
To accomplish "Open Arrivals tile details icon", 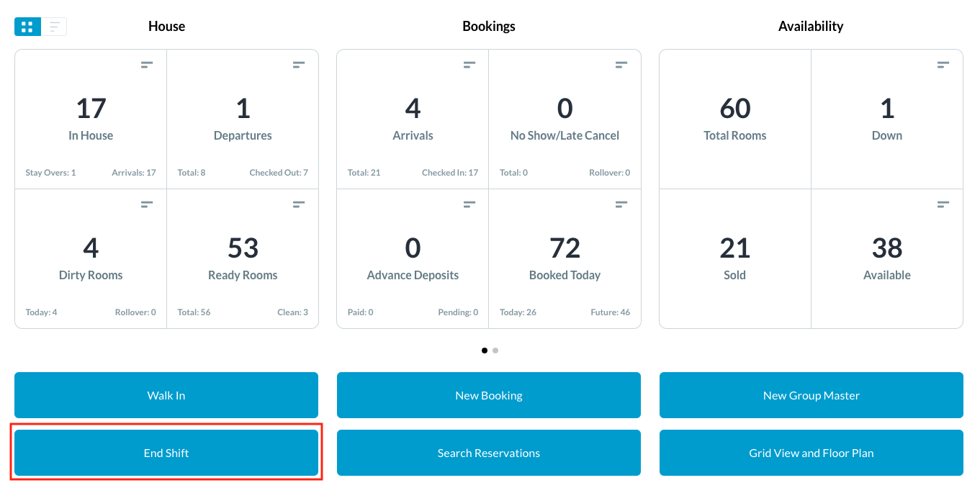I will click(469, 65).
